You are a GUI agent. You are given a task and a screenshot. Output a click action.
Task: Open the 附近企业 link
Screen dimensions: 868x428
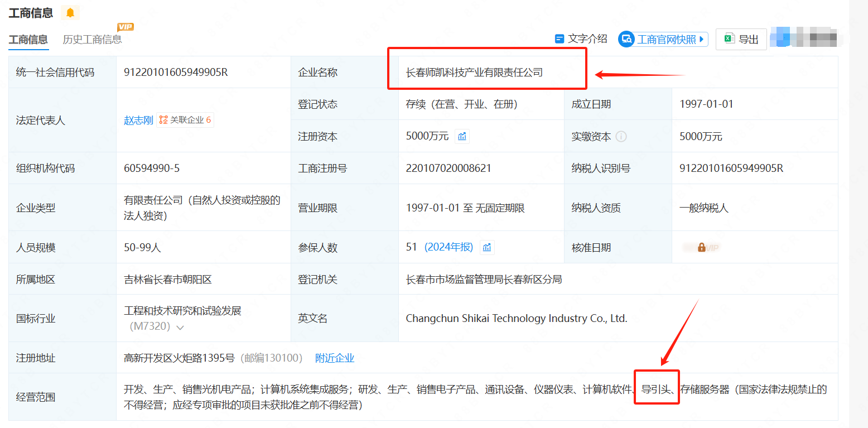click(x=335, y=358)
